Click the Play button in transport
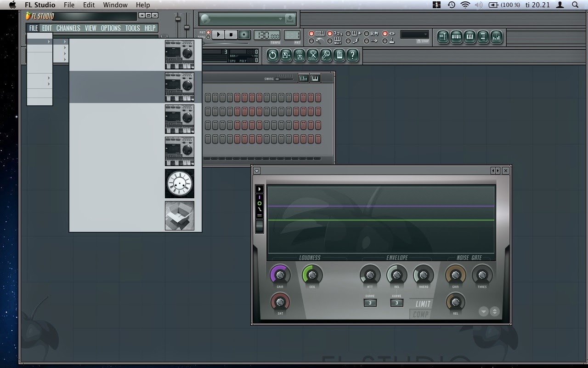Viewport: 588px width, 368px height. 218,34
